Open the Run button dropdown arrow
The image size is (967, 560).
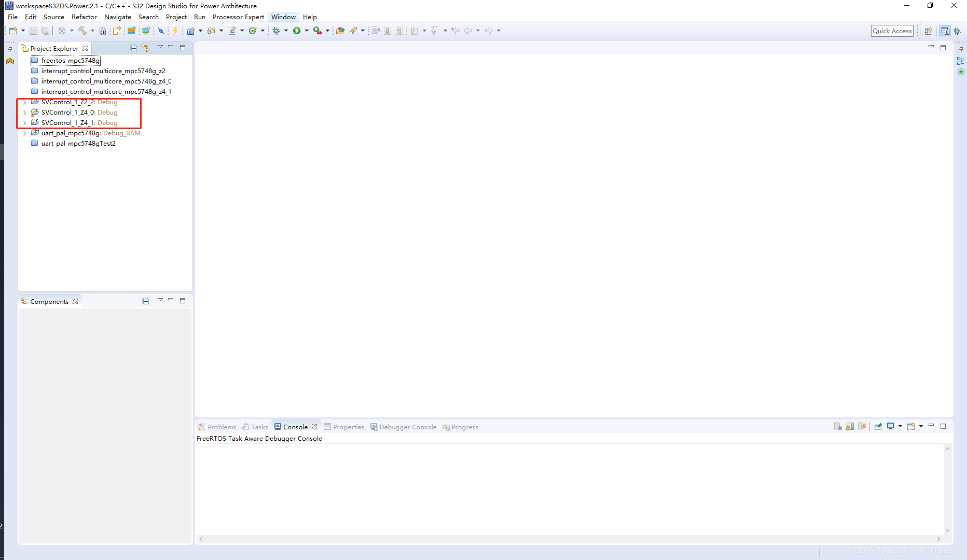pyautogui.click(x=307, y=31)
